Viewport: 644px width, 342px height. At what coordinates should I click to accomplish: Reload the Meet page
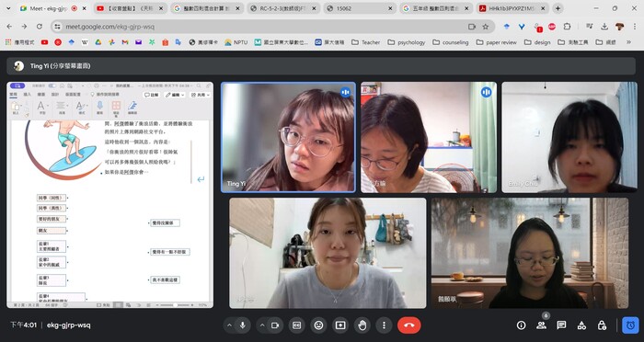point(39,27)
